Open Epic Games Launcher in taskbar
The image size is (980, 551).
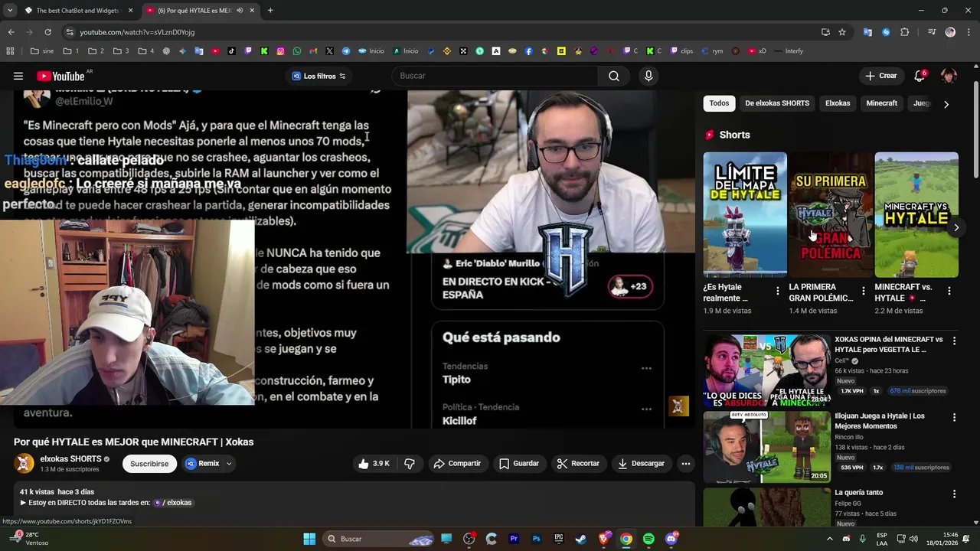(x=559, y=539)
